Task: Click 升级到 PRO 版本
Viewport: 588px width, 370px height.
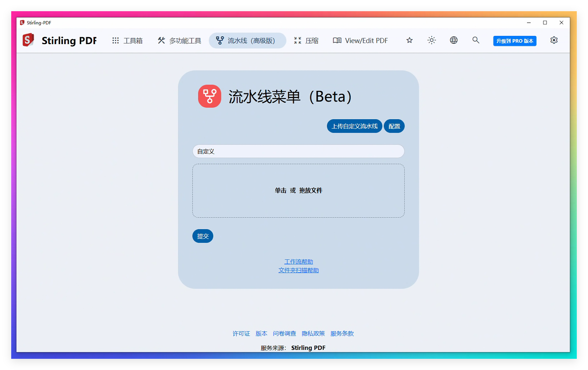Action: click(x=514, y=41)
